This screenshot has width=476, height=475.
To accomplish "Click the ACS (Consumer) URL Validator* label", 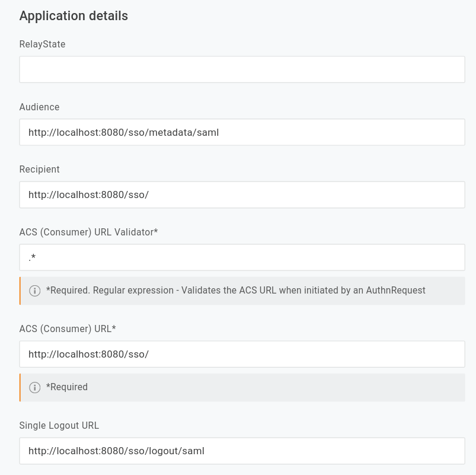I will [89, 232].
